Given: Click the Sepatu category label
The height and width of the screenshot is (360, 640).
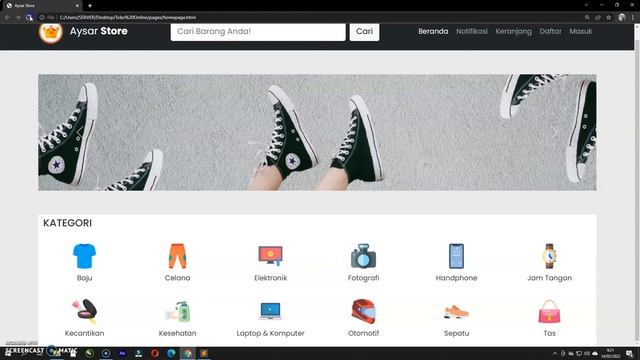Looking at the screenshot, I should (456, 333).
